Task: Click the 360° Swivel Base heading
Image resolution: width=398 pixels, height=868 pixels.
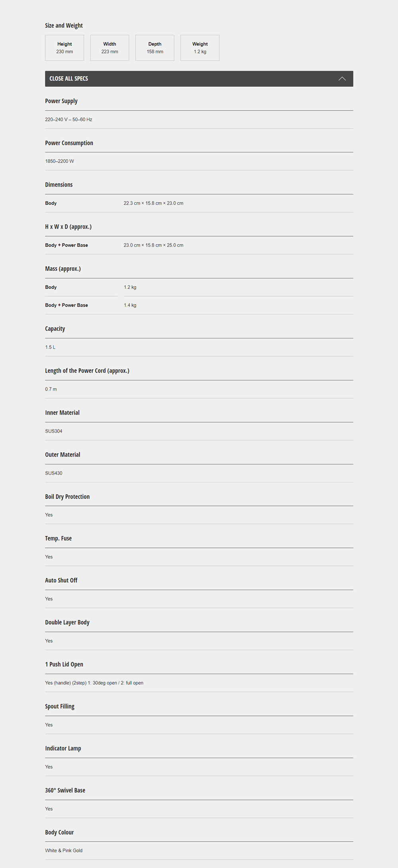Action: [x=65, y=790]
